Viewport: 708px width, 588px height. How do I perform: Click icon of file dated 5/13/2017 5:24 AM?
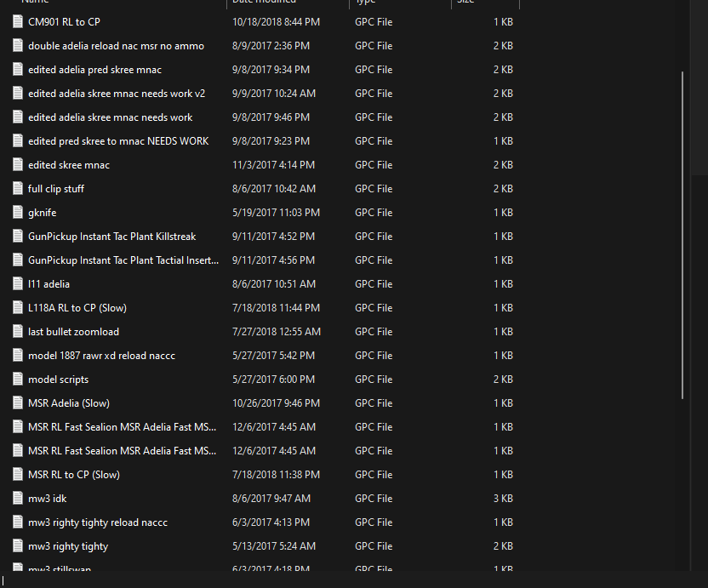pos(18,546)
